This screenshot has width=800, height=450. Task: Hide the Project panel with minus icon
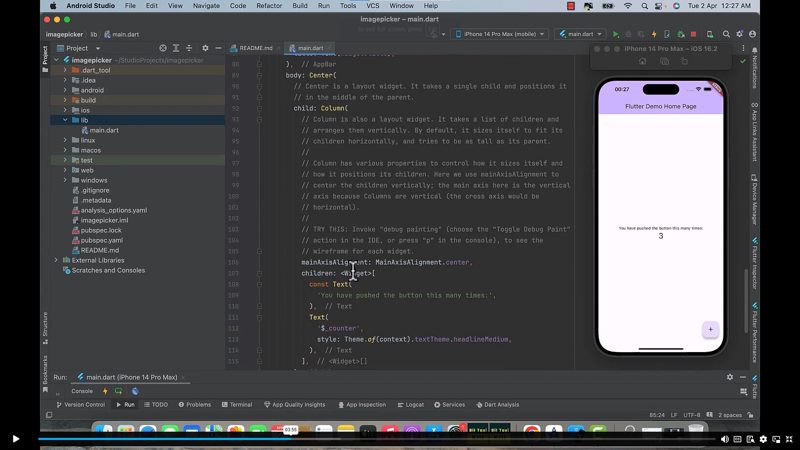pyautogui.click(x=218, y=48)
